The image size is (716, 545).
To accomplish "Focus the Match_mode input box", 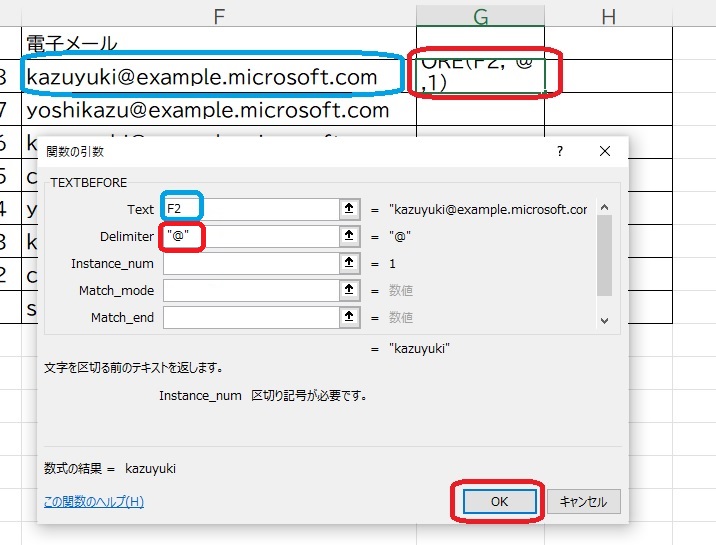I will [x=250, y=290].
